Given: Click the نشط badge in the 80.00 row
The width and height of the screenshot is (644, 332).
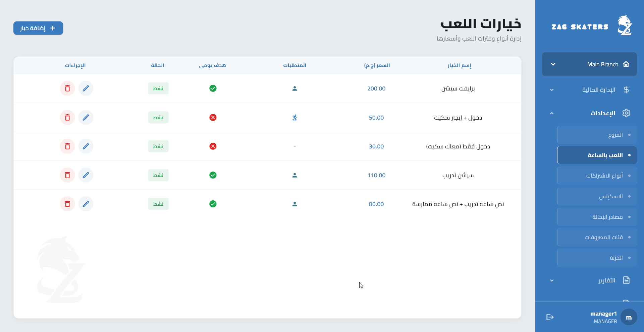Looking at the screenshot, I should pyautogui.click(x=158, y=204).
